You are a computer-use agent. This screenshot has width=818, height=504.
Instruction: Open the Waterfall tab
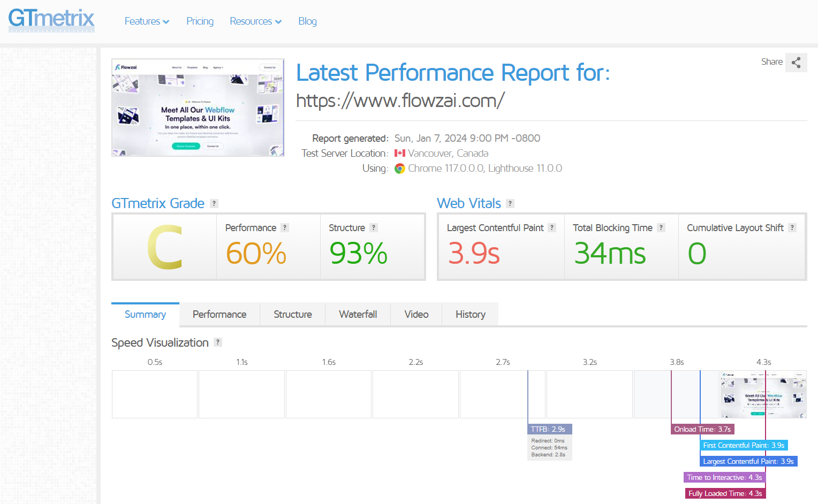click(x=358, y=314)
